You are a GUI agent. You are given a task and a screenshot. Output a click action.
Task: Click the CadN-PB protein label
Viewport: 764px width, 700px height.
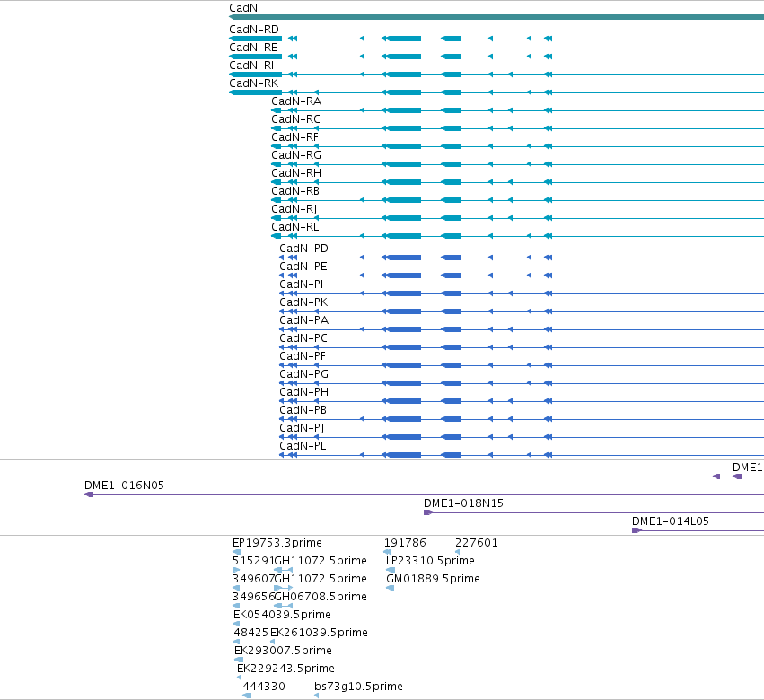click(303, 410)
